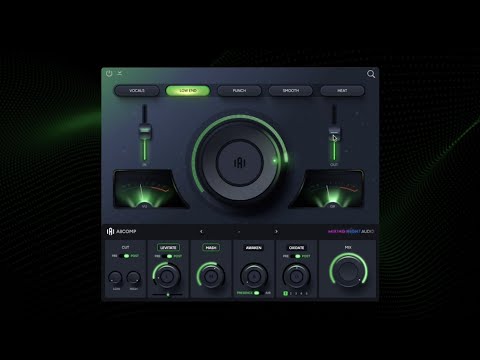The width and height of the screenshot is (480, 360).
Task: Click the Cut High knob
Action: tap(134, 278)
